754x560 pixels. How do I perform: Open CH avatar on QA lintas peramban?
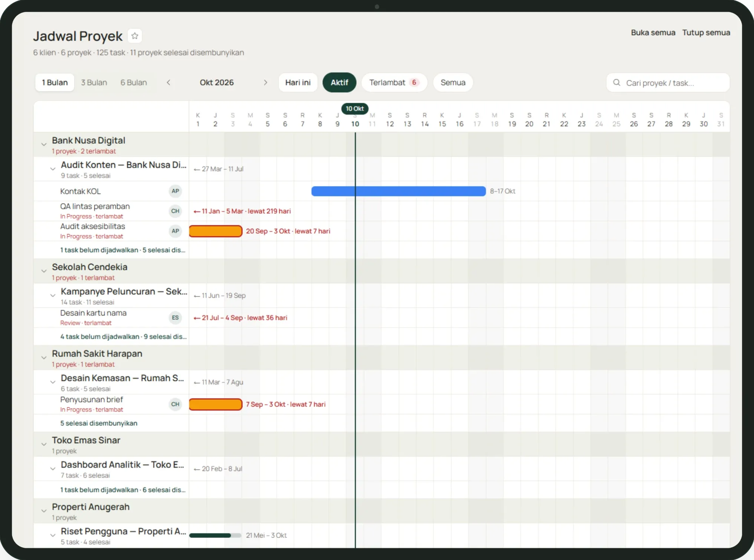click(x=175, y=211)
